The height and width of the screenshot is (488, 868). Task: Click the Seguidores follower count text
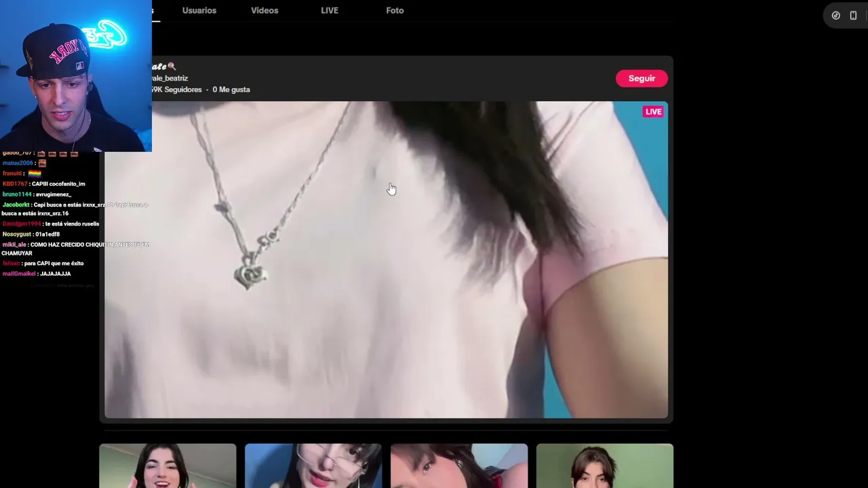pos(177,89)
